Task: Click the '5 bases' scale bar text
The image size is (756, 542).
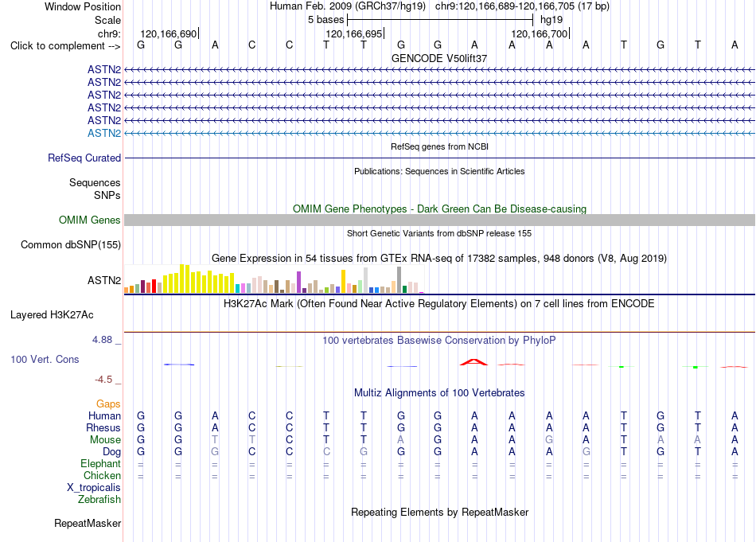Action: click(x=326, y=20)
